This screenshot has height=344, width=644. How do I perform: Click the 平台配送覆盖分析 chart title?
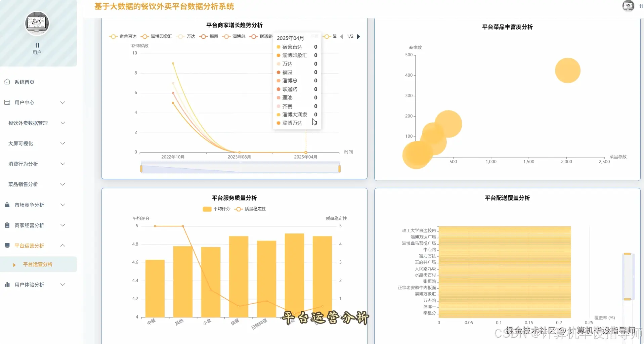[x=507, y=198]
